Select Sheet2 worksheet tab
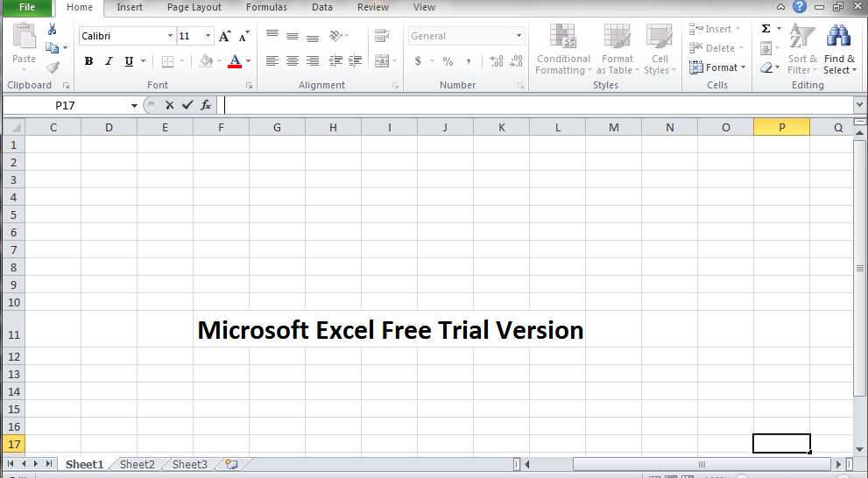The width and height of the screenshot is (868, 478). (x=138, y=465)
